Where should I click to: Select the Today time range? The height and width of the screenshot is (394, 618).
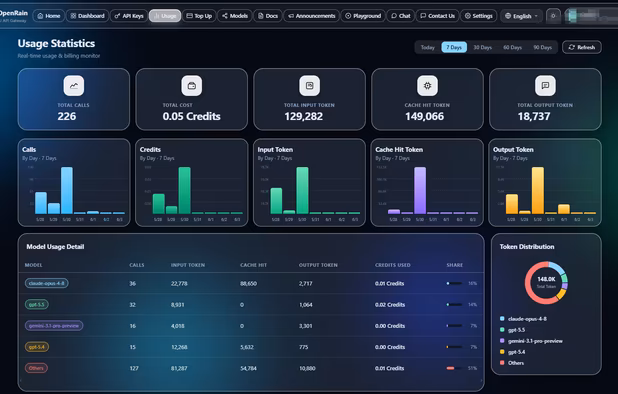(x=428, y=47)
